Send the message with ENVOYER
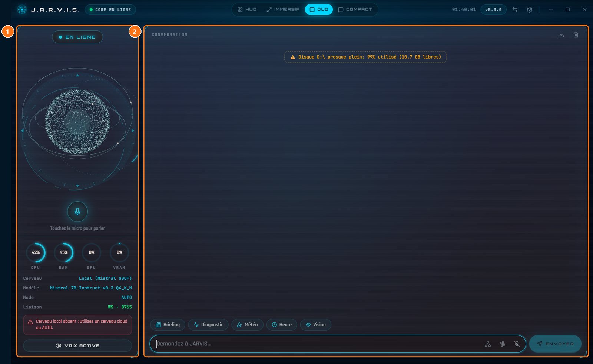This screenshot has width=593, height=364. click(x=555, y=344)
